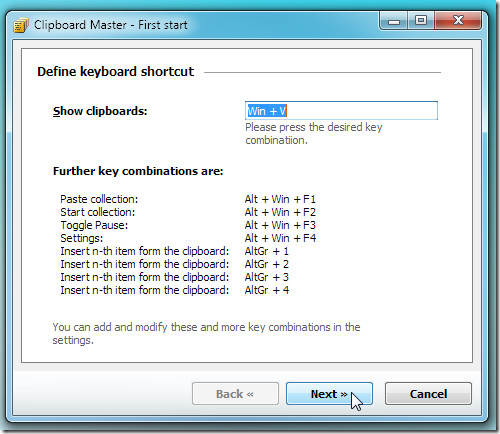Focus the Win + V shortcut field
This screenshot has height=434, width=500.
coord(341,110)
